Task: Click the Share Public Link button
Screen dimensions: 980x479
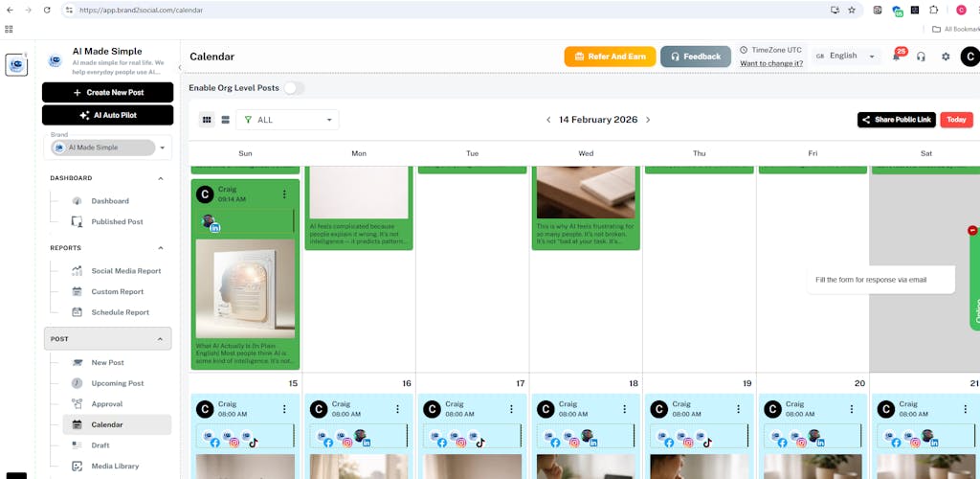Action: (896, 120)
